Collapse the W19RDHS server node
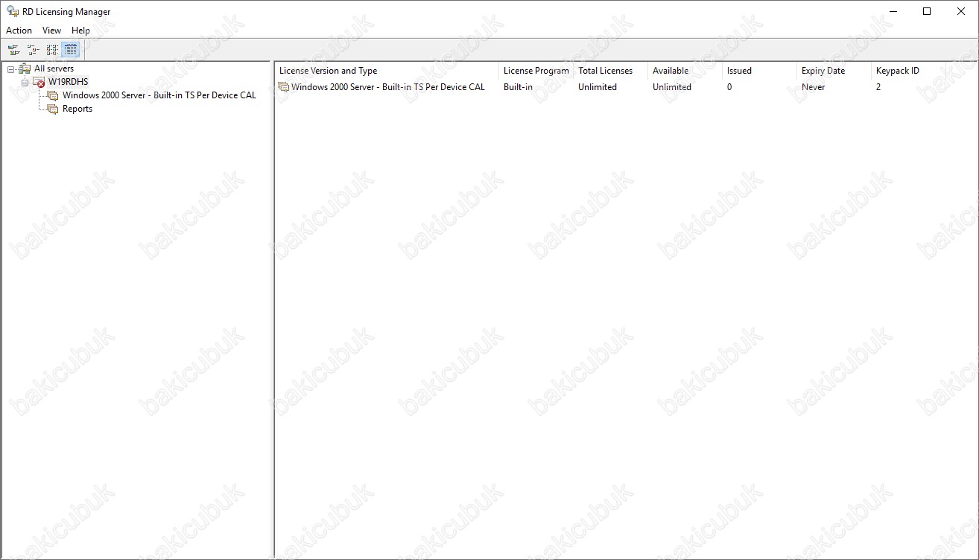979x560 pixels. tap(25, 83)
